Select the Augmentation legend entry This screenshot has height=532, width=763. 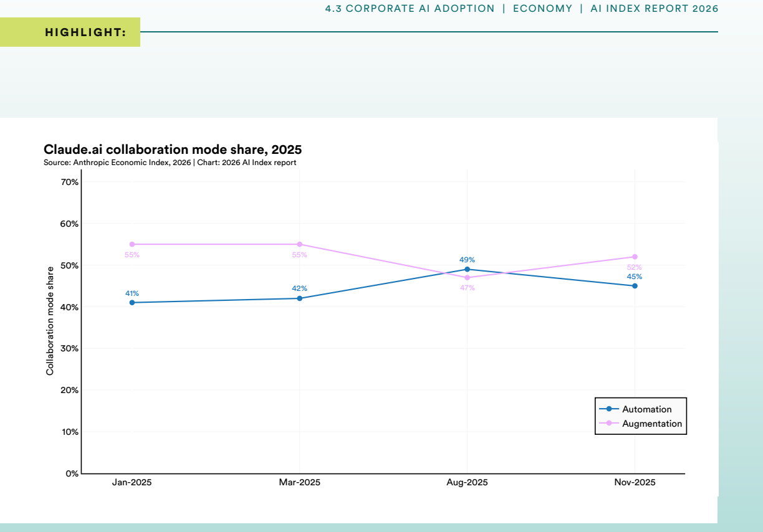[641, 424]
